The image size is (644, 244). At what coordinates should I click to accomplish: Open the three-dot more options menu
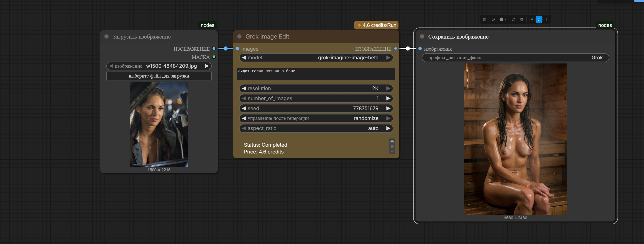pyautogui.click(x=547, y=19)
